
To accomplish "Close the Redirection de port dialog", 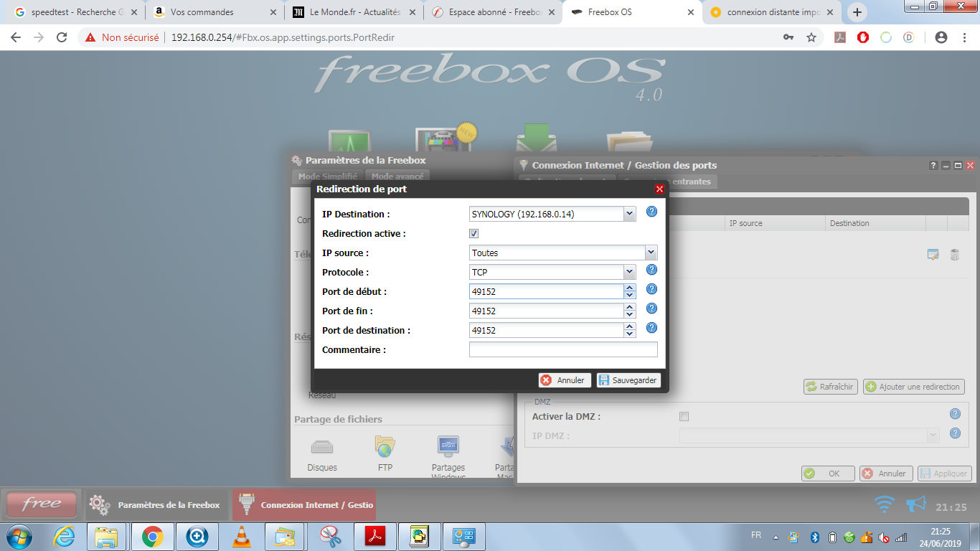I will (659, 189).
